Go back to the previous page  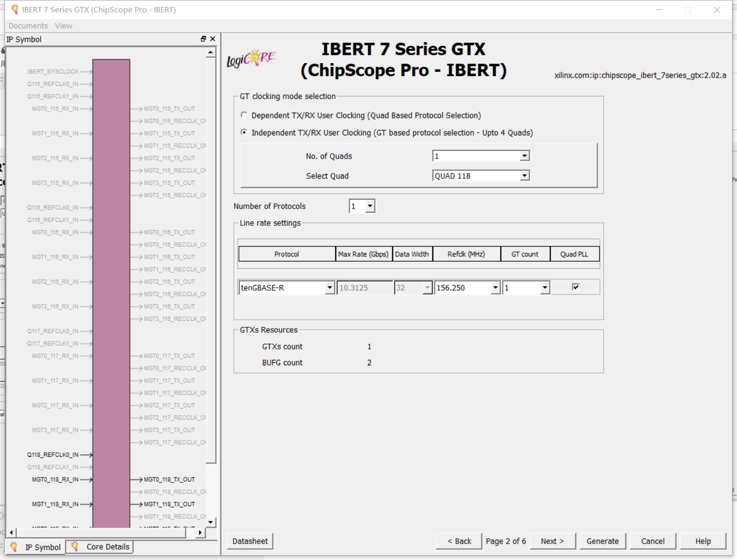[x=459, y=541]
